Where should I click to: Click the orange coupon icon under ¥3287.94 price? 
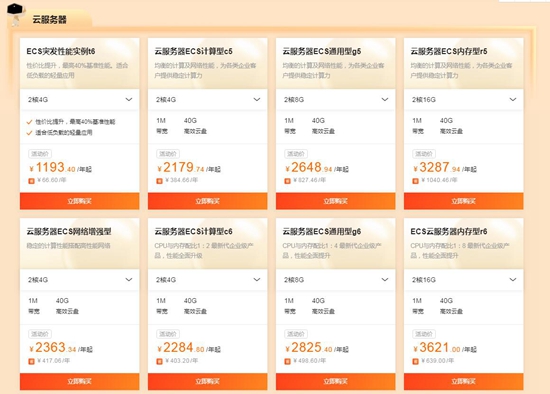click(x=415, y=181)
